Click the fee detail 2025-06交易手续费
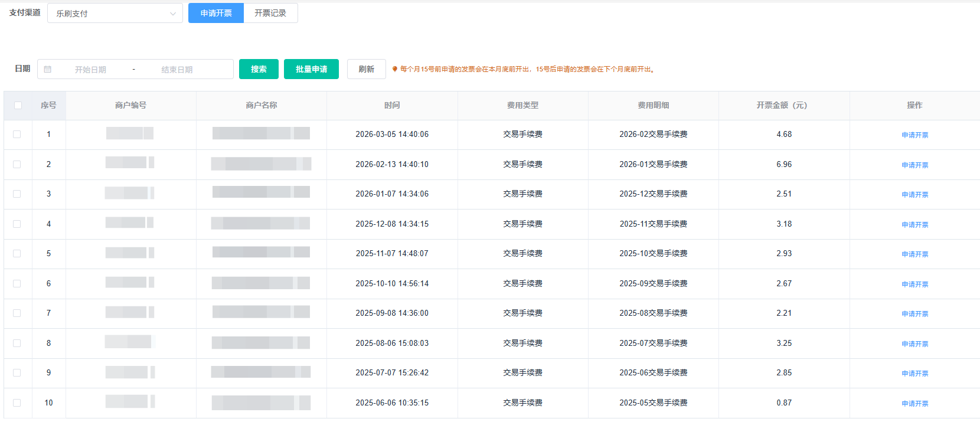This screenshot has height=422, width=980. click(x=654, y=372)
